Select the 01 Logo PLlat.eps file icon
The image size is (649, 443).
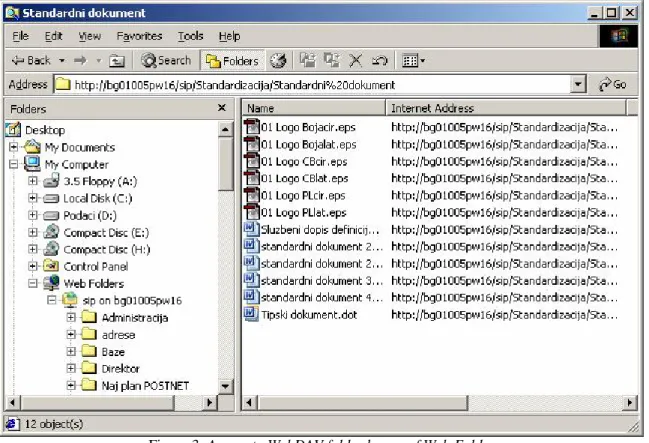[x=251, y=212]
